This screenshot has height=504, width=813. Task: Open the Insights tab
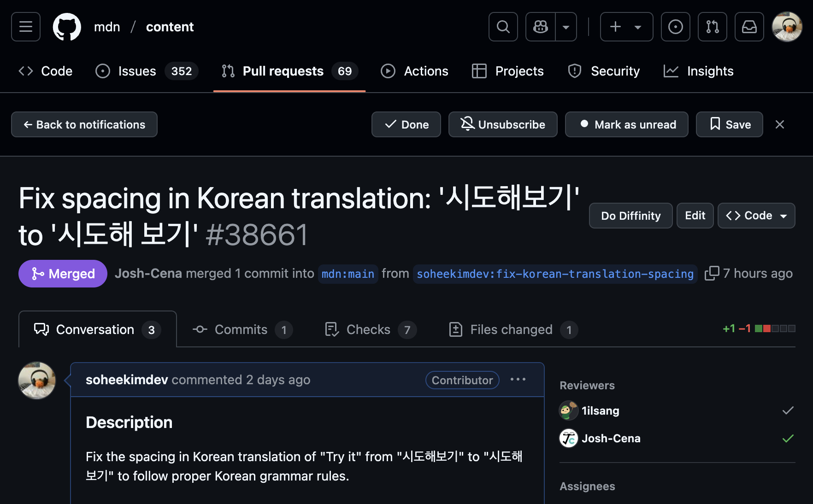(698, 71)
